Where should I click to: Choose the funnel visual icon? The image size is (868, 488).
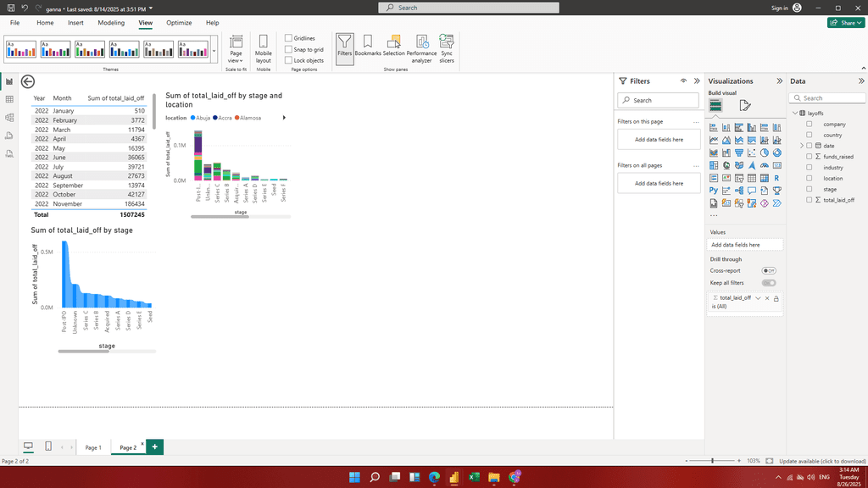click(x=739, y=152)
